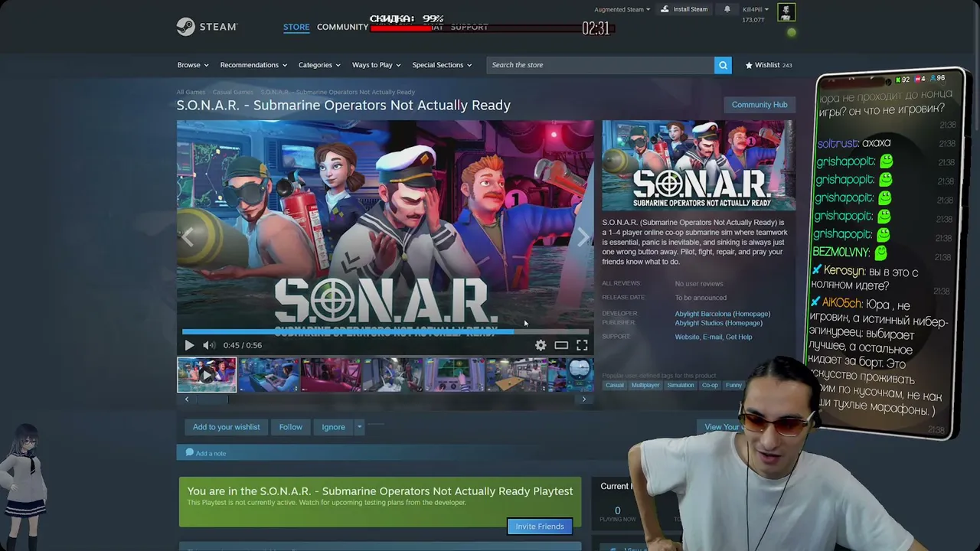Viewport: 980px width, 551px height.
Task: Go to previous media with left arrow overlay
Action: coord(188,237)
